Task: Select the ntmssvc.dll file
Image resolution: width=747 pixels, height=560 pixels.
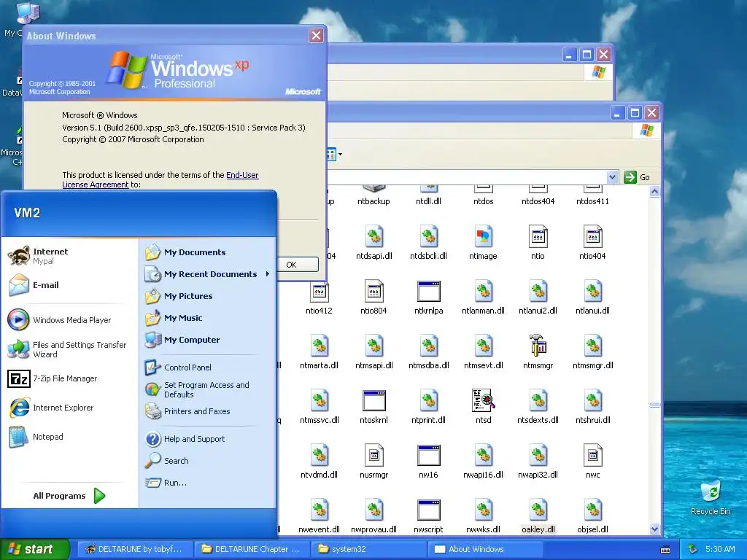Action: pos(320,407)
